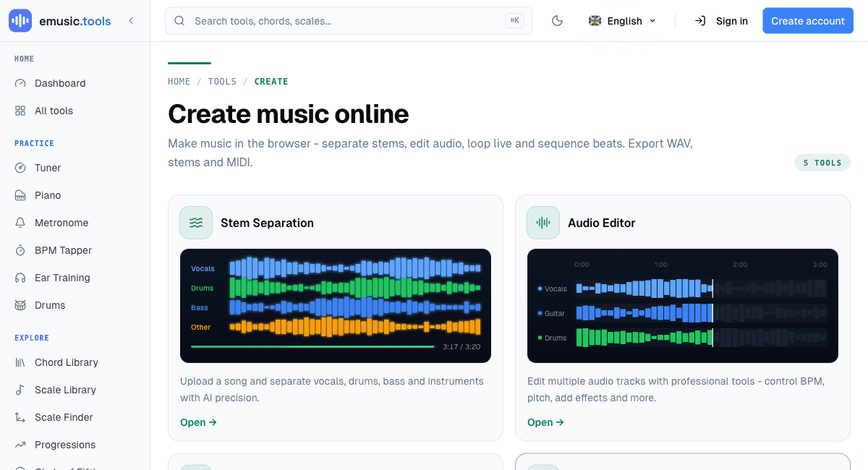Click the Ear Training headphones icon
Viewport: 868px width, 470px height.
pos(20,278)
